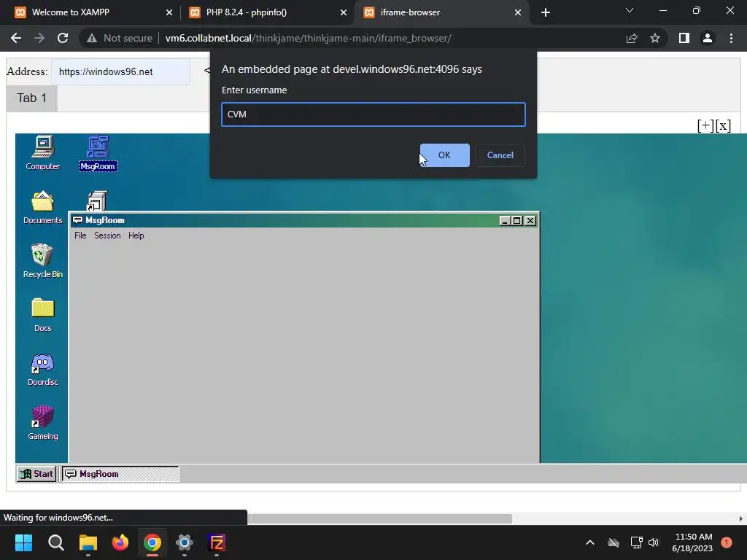747x560 pixels.
Task: Switch to the PHP 8.2.4 phpinfo() tab
Action: tap(268, 12)
